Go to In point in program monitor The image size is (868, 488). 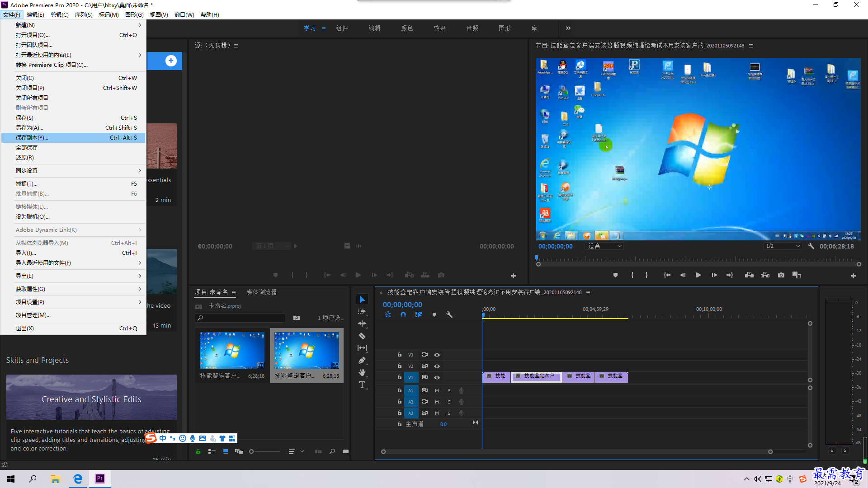[x=667, y=275]
